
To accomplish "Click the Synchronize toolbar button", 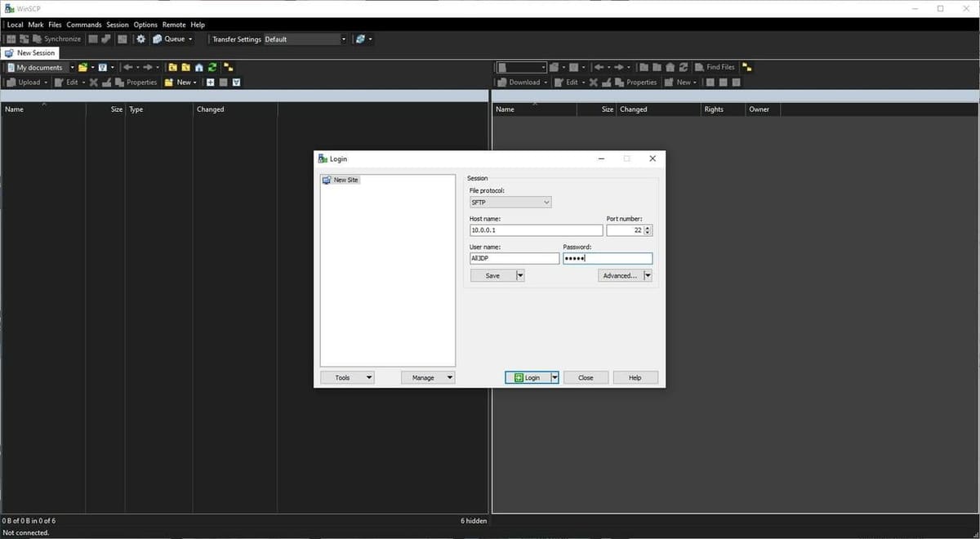I will [57, 38].
